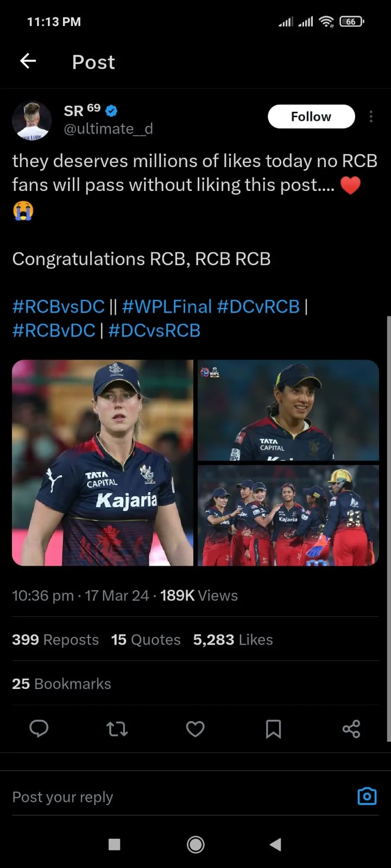Click the repost icon below the post
The height and width of the screenshot is (868, 391).
117,729
